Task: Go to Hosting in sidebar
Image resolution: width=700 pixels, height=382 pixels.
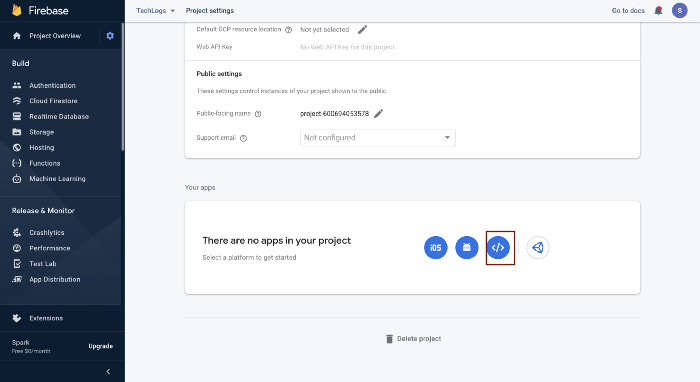Action: [42, 147]
